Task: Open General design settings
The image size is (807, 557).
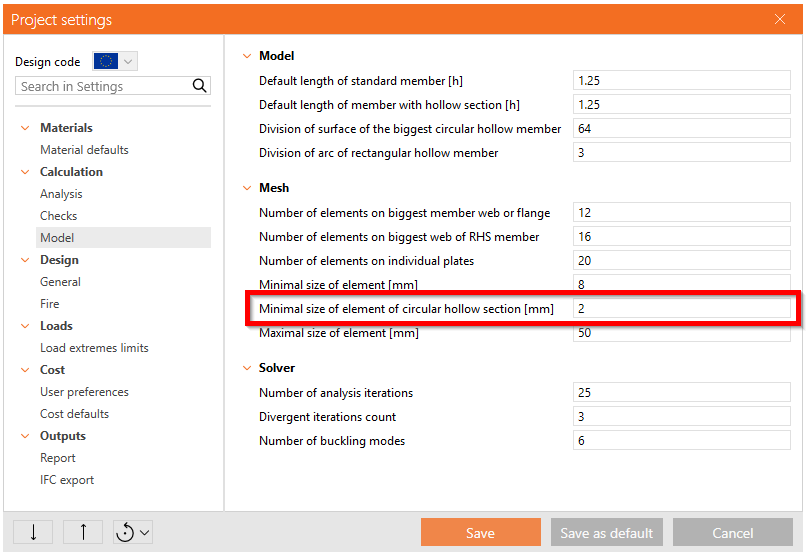Action: pyautogui.click(x=60, y=282)
